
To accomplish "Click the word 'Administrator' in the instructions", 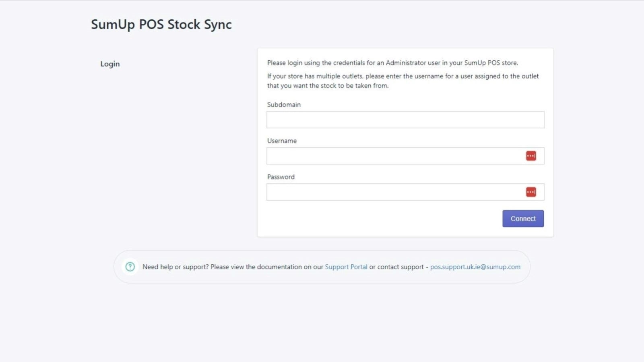I will 406,63.
